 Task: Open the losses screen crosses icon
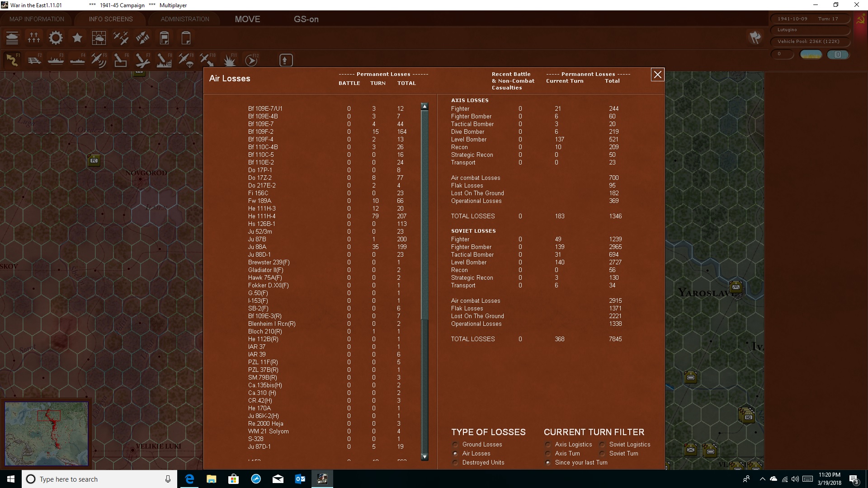click(x=34, y=38)
